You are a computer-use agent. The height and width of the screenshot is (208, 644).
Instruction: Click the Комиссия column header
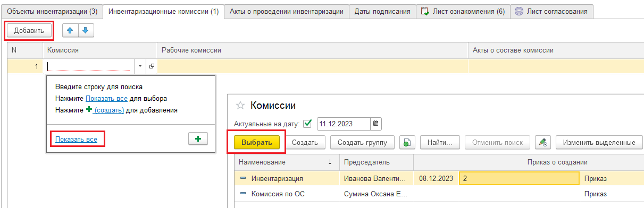(x=100, y=50)
